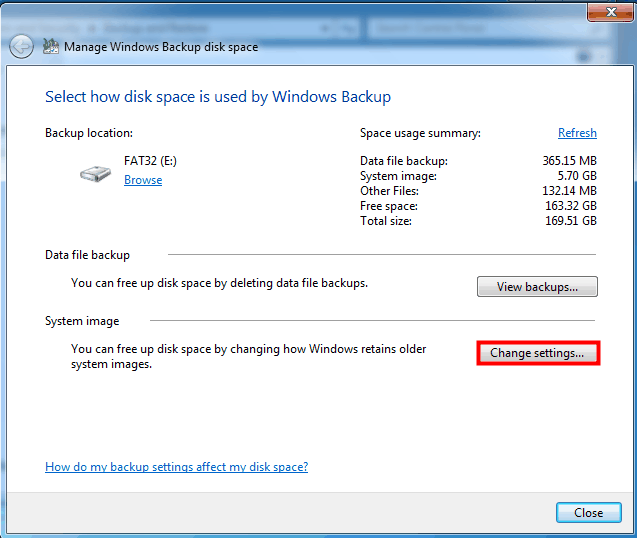Click the 169.51 GB total size value

tap(571, 221)
